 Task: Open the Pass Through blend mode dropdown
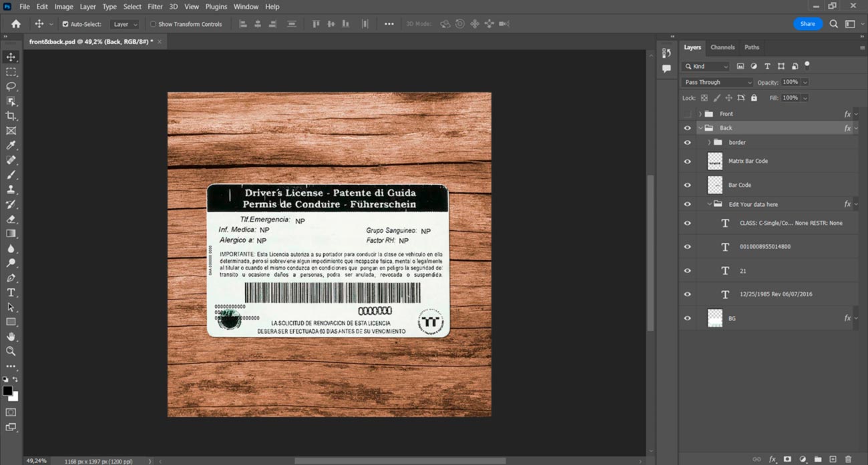point(717,82)
